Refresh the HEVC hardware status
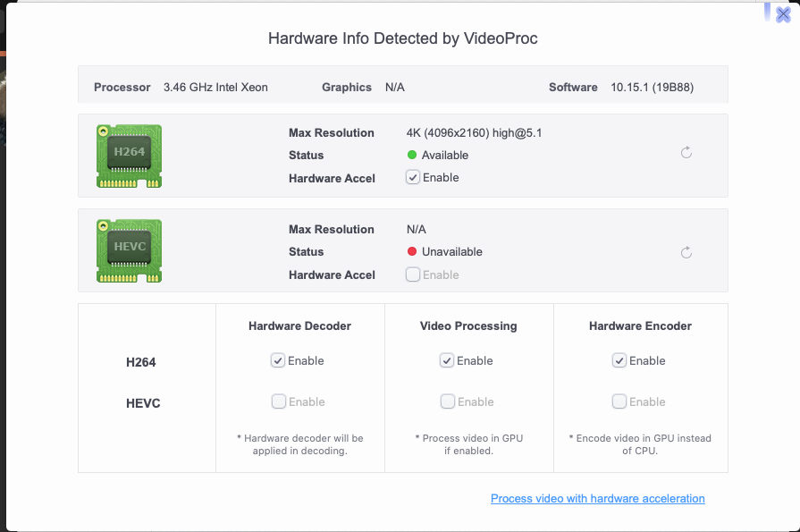Viewport: 800px width, 532px height. point(686,252)
